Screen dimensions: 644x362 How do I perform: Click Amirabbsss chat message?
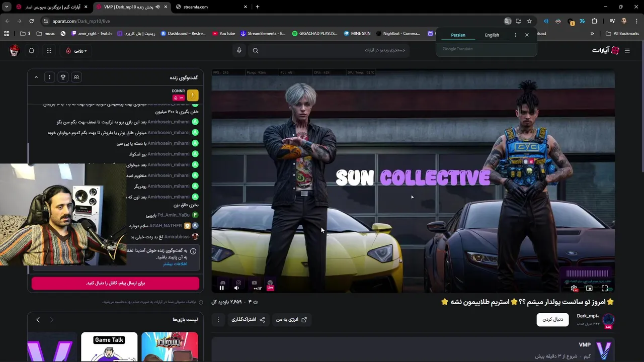(165, 237)
